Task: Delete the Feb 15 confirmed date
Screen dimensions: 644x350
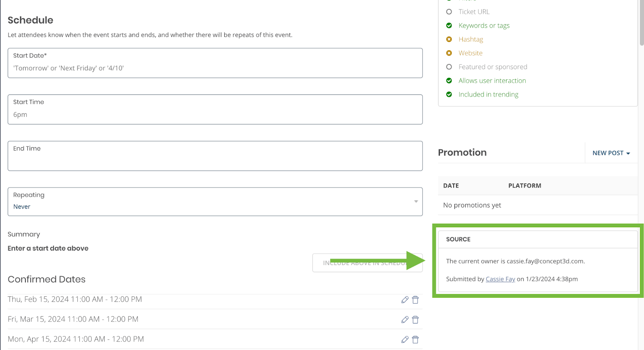Action: pos(415,300)
